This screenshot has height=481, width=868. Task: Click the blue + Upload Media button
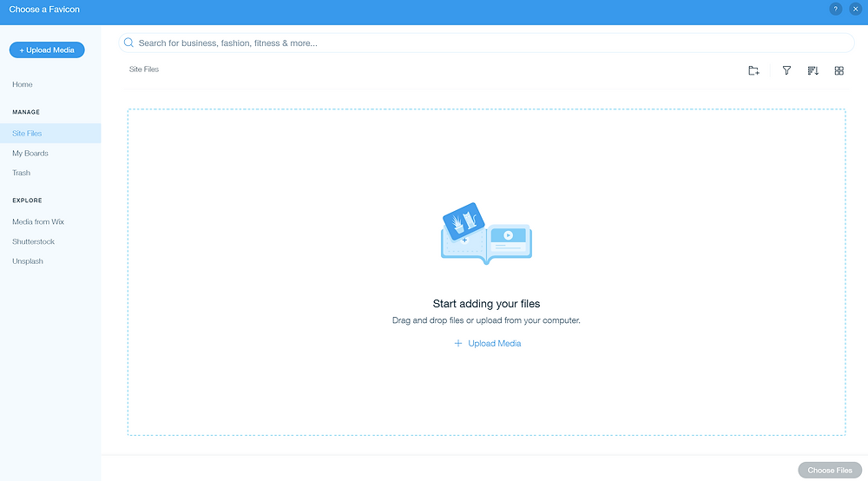click(47, 49)
